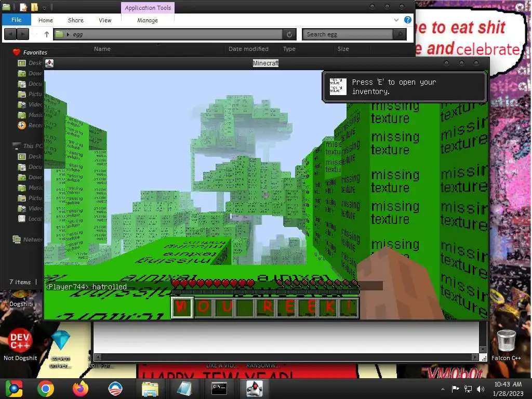
Task: Select the hotbar slot showing 'M'
Action: (x=182, y=307)
